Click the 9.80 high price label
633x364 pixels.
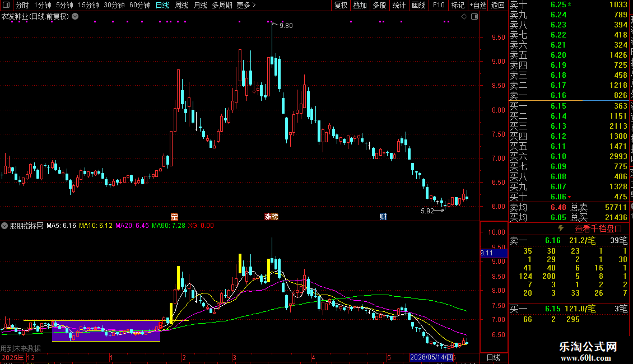[x=286, y=25]
